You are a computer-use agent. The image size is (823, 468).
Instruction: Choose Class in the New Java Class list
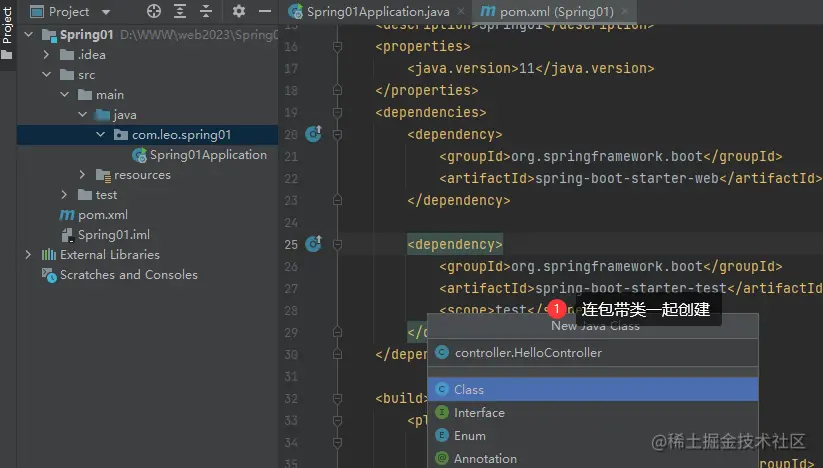click(x=593, y=389)
